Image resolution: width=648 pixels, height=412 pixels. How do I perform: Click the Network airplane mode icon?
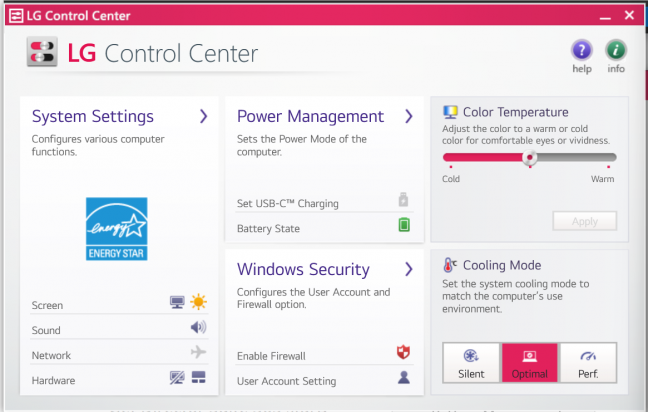coord(198,352)
